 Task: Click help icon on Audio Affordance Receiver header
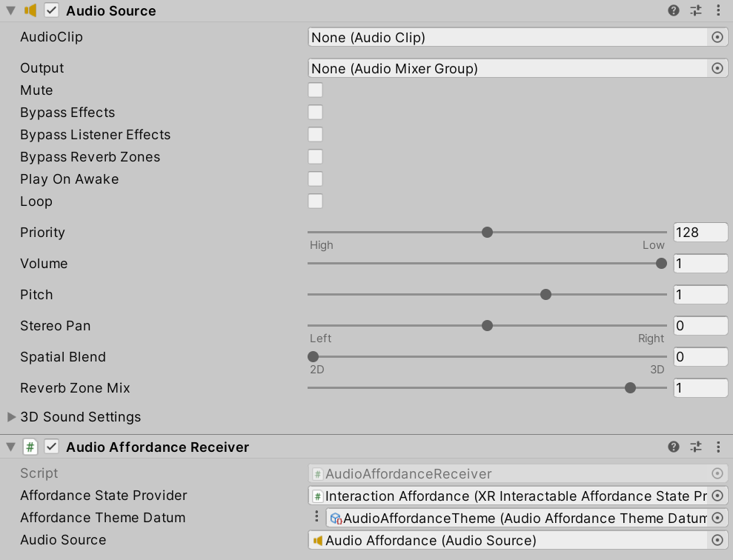[673, 447]
